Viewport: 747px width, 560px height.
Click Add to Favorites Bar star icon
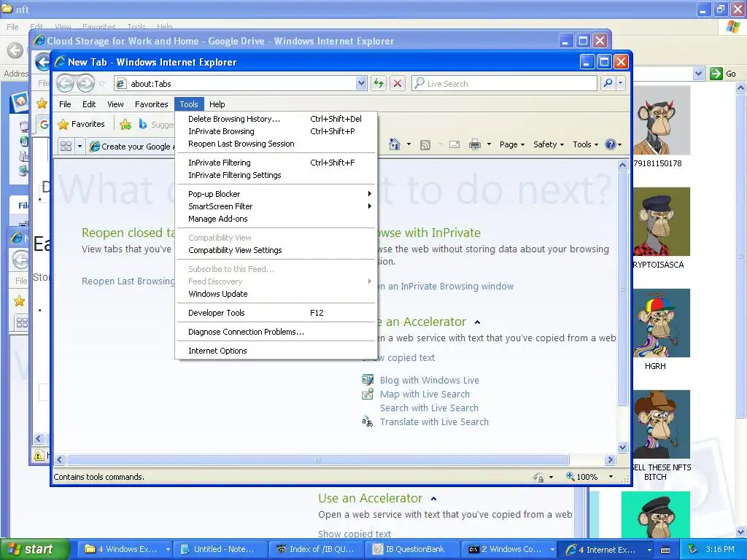[125, 124]
